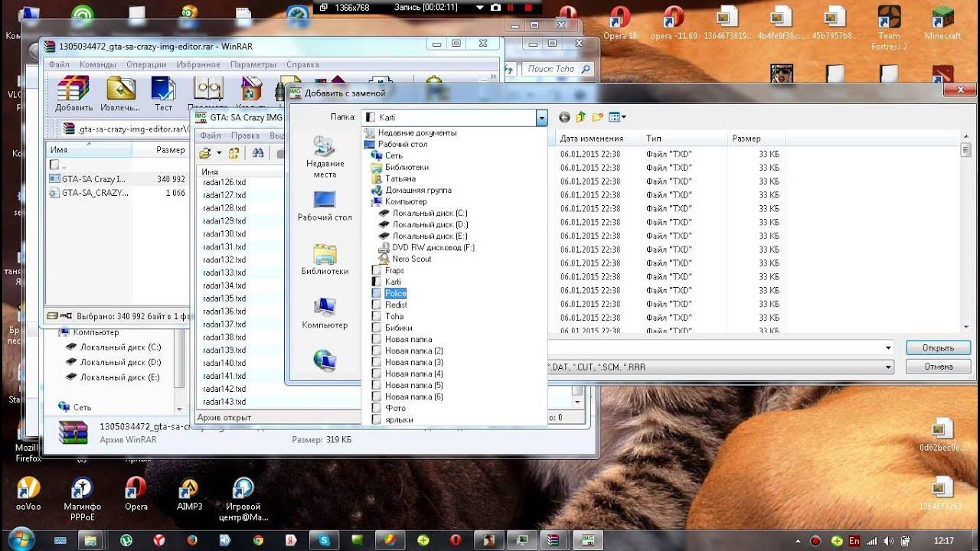Open the file name combo box dropdown
Screen dimensions: 980x551
[888, 347]
